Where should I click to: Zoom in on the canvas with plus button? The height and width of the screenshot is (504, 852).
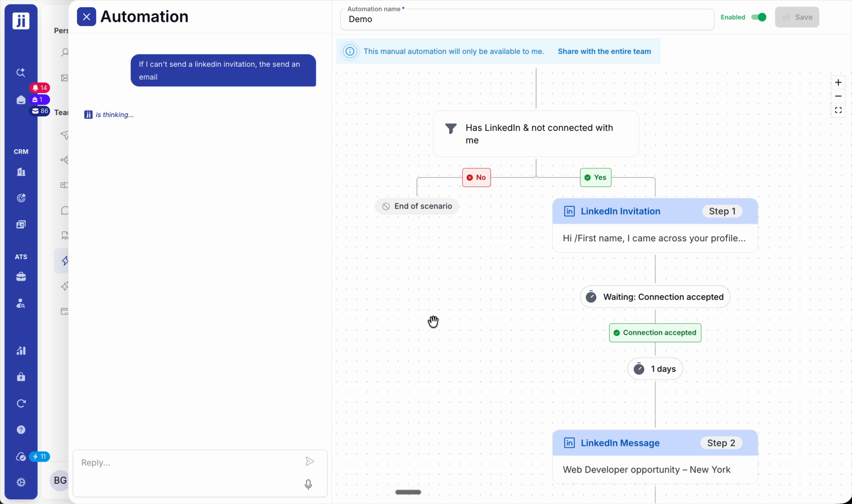[838, 83]
